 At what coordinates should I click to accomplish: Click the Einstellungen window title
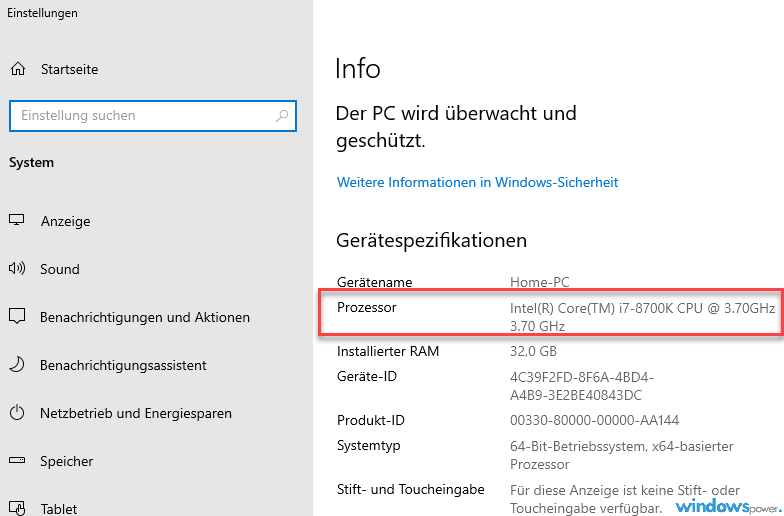click(42, 13)
